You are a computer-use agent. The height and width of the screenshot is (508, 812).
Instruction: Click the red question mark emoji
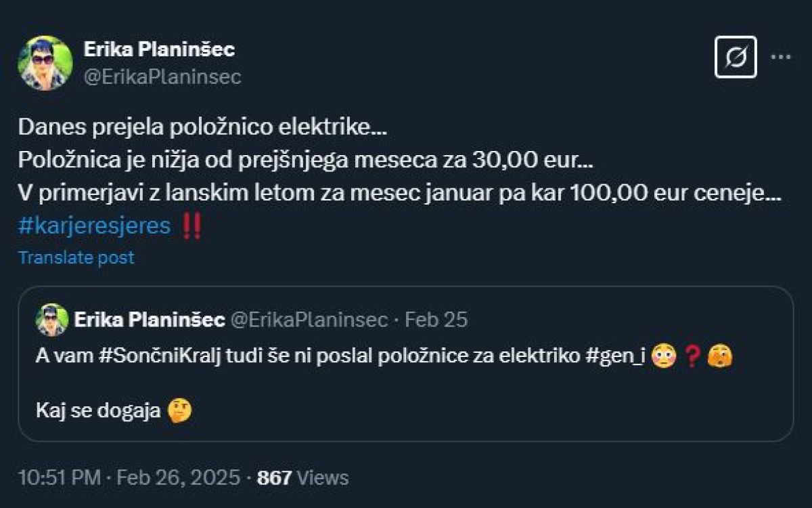[691, 357]
